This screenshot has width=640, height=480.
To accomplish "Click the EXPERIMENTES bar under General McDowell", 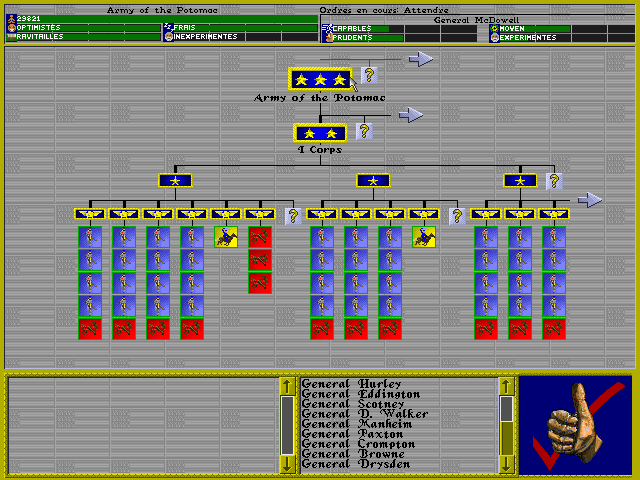I will [x=562, y=38].
